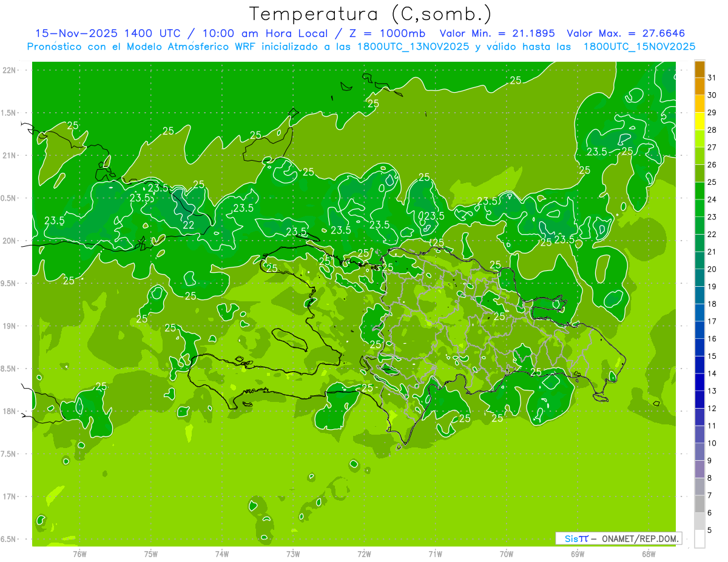Select the dark blue swatch between 13 and 14
Image resolution: width=728 pixels, height=562 pixels.
tap(699, 382)
